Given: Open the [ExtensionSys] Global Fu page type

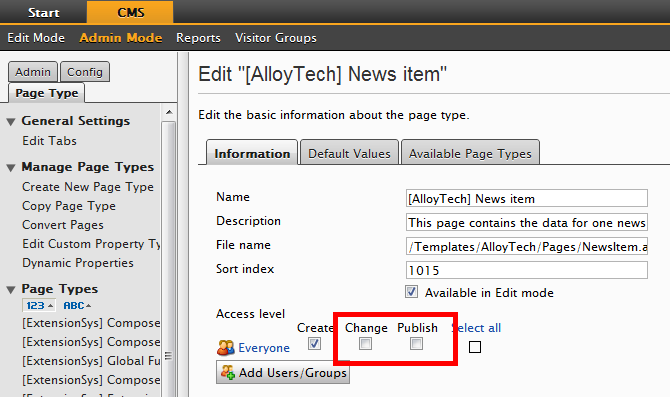Looking at the screenshot, I should (x=91, y=361).
